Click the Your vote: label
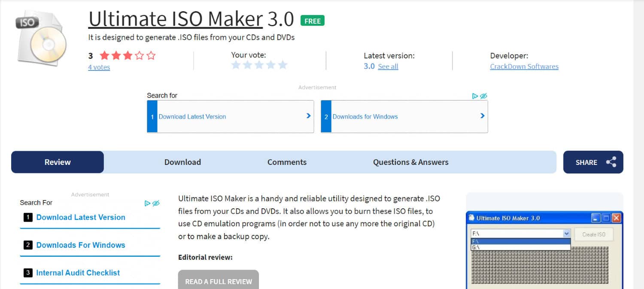Image resolution: width=644 pixels, height=289 pixels. [x=249, y=55]
